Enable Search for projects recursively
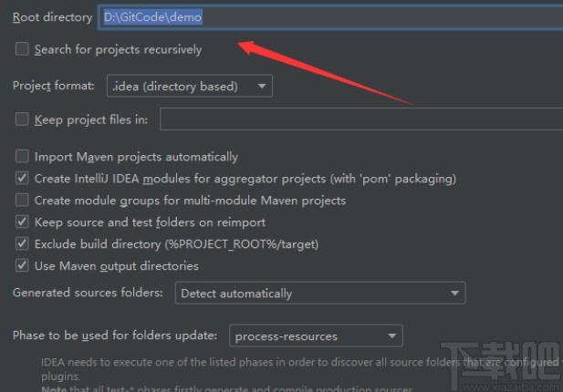 coord(22,49)
